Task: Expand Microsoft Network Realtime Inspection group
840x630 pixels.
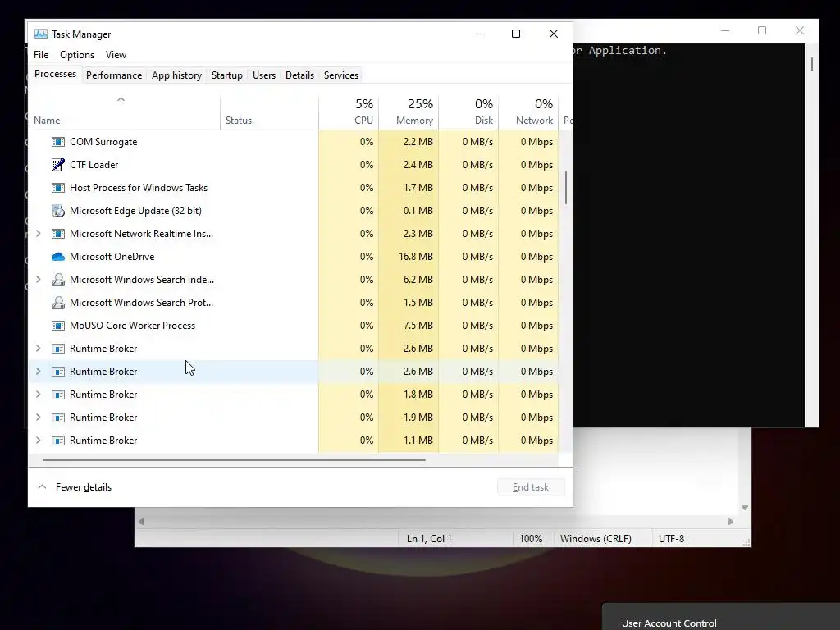Action: [x=38, y=234]
